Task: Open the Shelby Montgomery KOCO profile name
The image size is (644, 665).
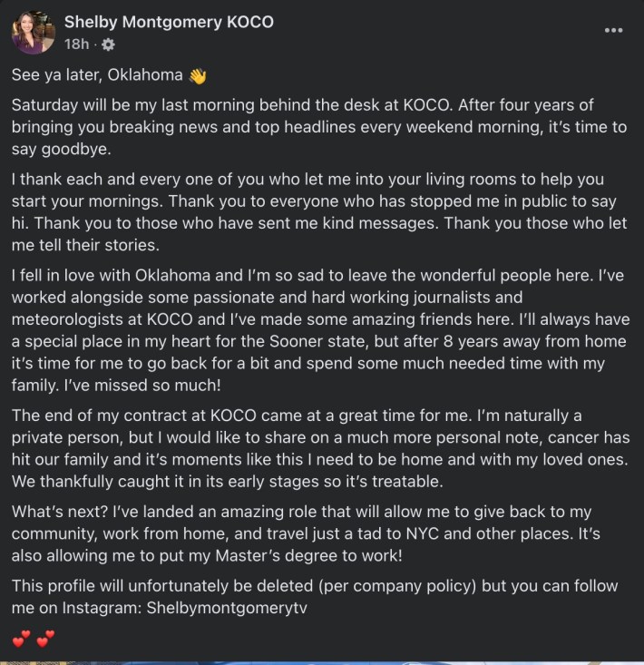Action: point(169,22)
